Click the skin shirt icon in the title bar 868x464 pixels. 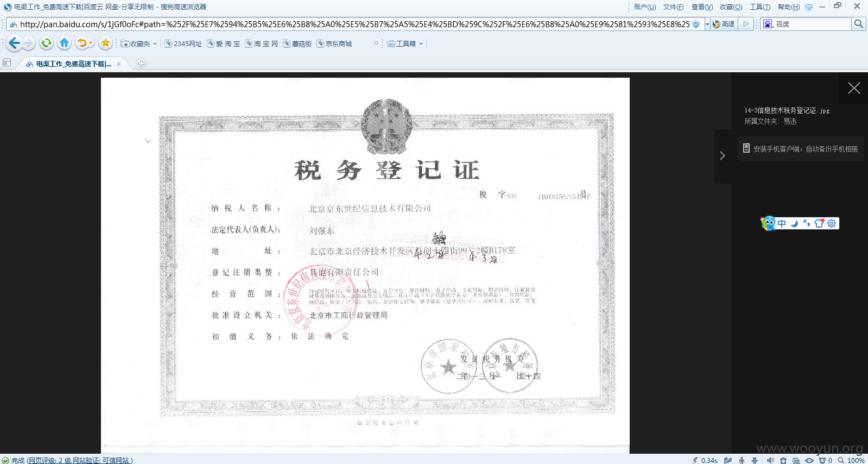(x=809, y=7)
